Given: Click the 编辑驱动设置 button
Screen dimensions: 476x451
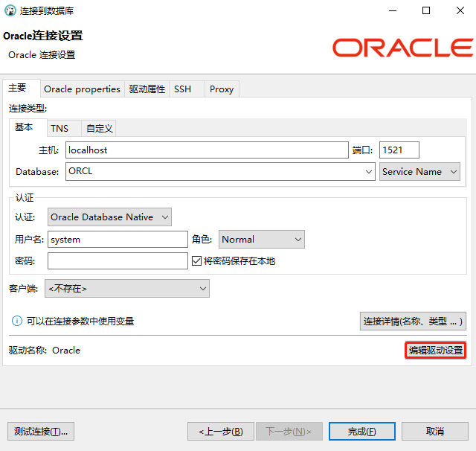Looking at the screenshot, I should (436, 350).
